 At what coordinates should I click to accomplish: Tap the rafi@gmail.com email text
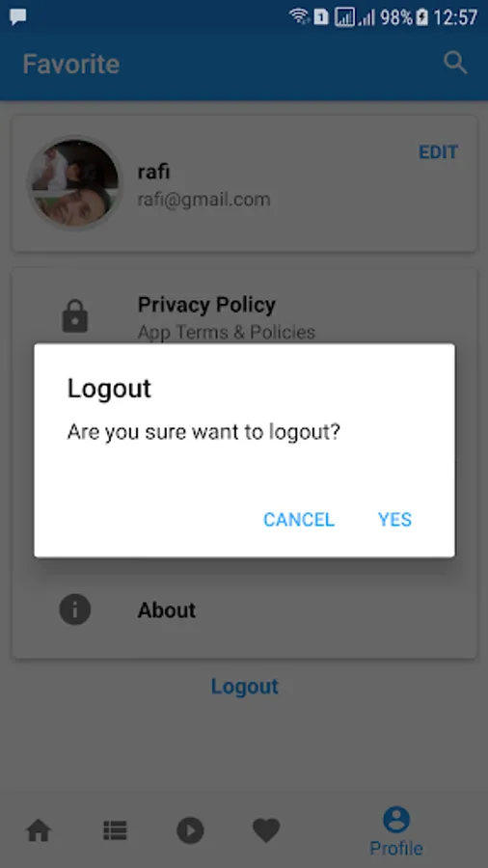coord(203,200)
